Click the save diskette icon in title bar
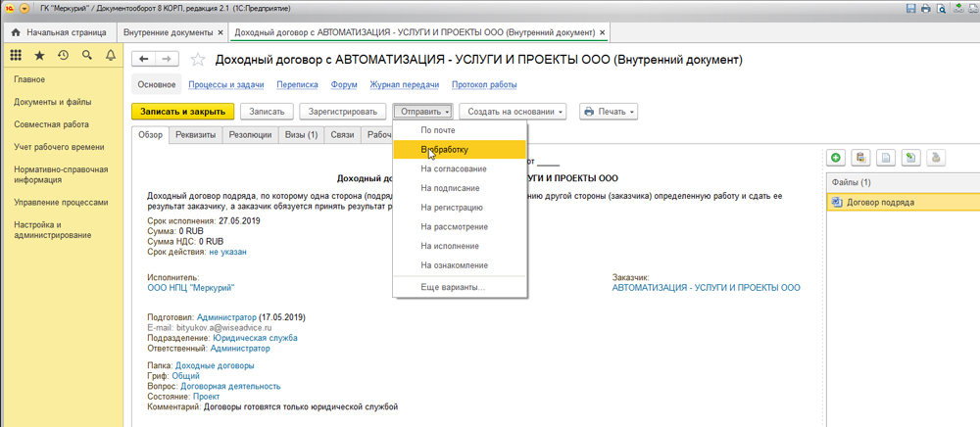This screenshot has height=427, width=980. [911, 9]
